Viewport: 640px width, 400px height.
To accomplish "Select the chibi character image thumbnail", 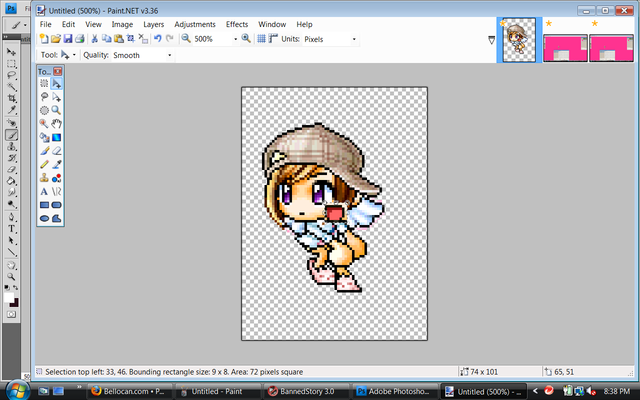I will pos(519,40).
